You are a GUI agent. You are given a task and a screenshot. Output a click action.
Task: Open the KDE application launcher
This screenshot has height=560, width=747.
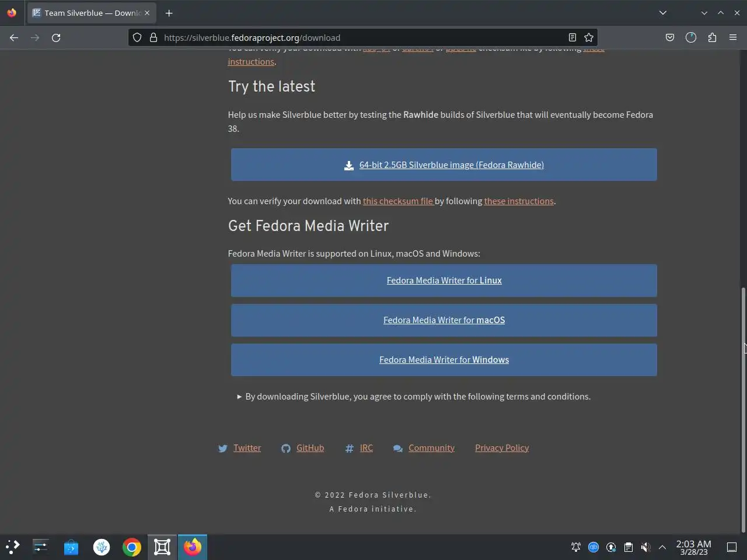(13, 547)
